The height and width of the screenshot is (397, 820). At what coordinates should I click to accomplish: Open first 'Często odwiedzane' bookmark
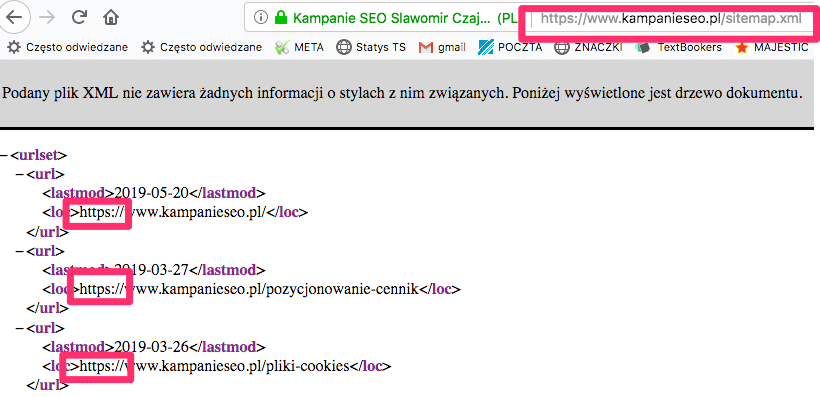[x=68, y=48]
